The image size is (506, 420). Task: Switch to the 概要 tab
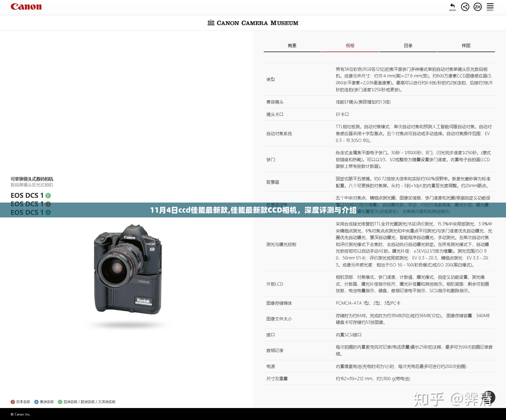pos(292,45)
